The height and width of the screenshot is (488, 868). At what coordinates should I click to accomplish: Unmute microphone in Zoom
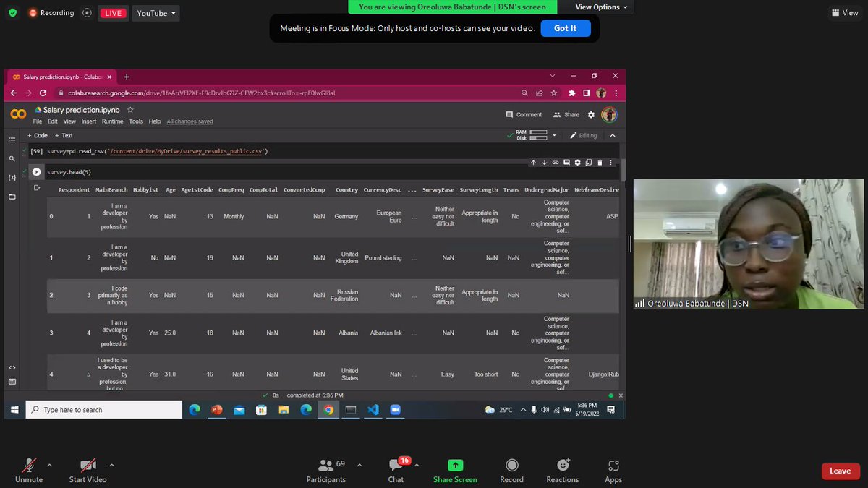29,471
